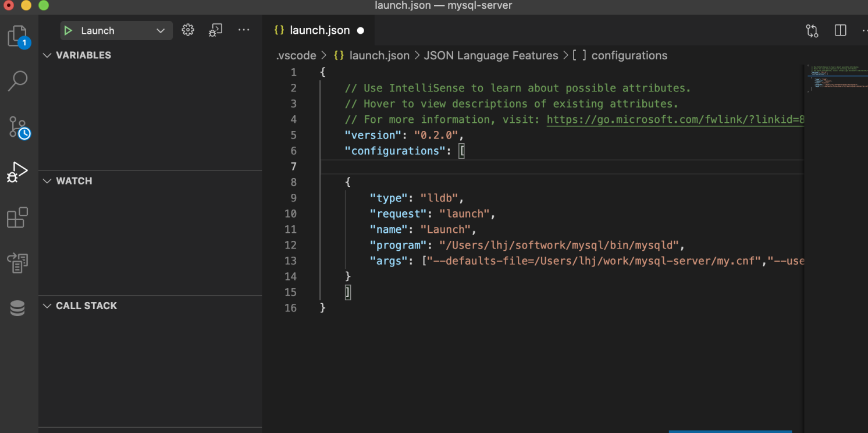
Task: Open the Remote Explorer icon in the activity bar
Action: (x=17, y=263)
